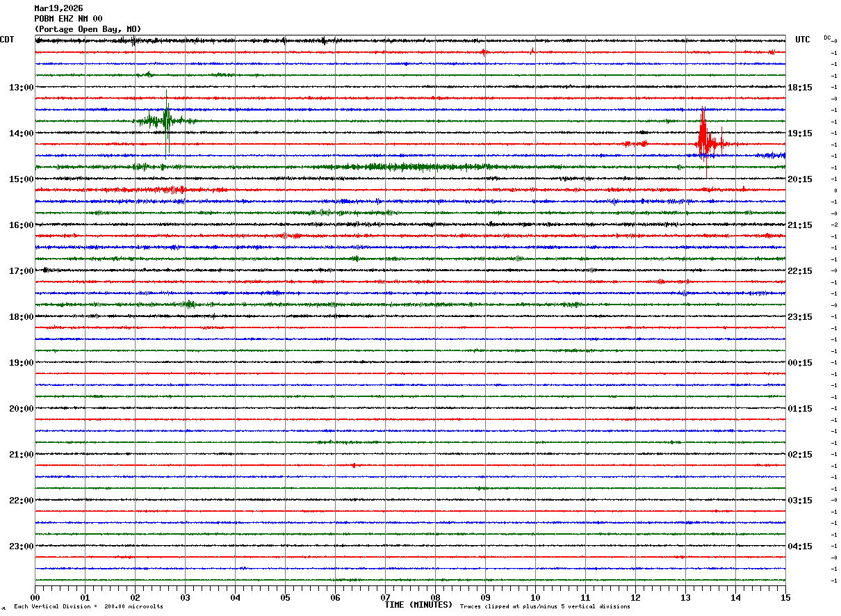Pick minute 12 on the bottom axis
841x616 pixels.
[x=635, y=597]
